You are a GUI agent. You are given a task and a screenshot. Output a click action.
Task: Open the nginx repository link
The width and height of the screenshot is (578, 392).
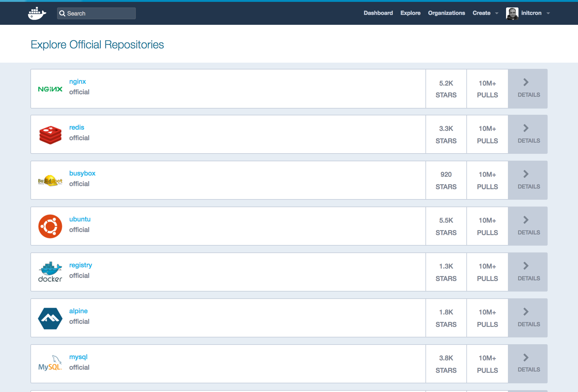coord(78,82)
